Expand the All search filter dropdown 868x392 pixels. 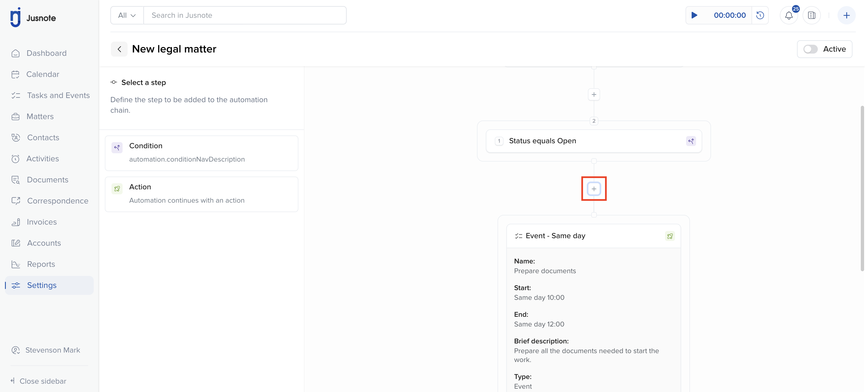coord(127,15)
